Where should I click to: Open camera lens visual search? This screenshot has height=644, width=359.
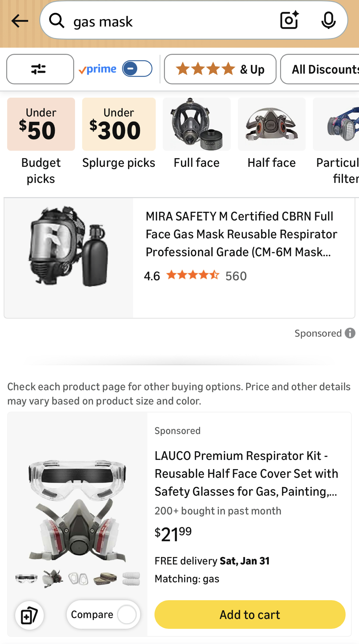click(289, 20)
